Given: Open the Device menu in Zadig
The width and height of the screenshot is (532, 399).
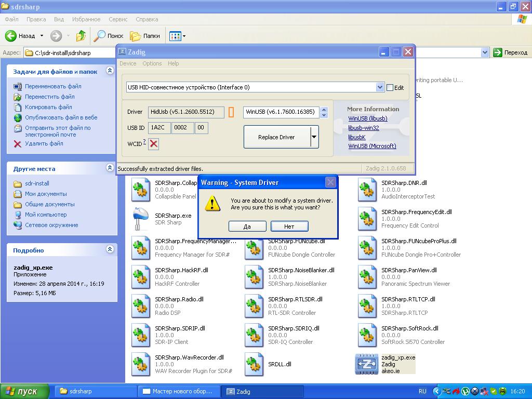Looking at the screenshot, I should click(128, 63).
